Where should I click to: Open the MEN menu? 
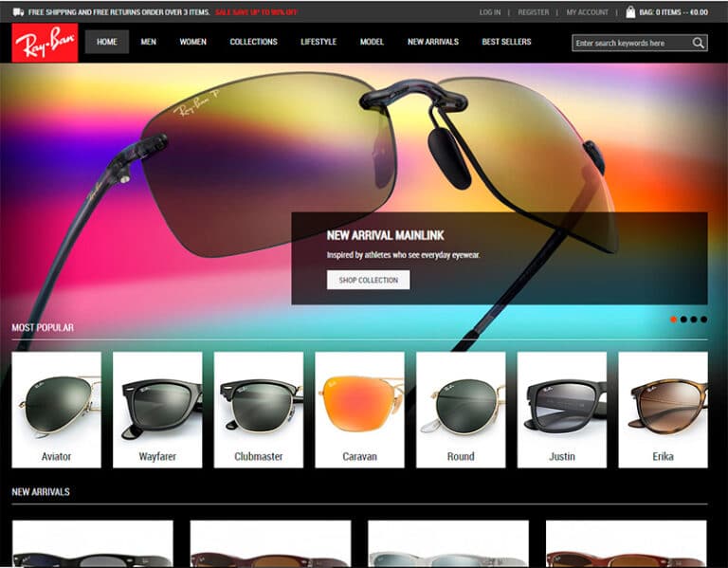[149, 42]
